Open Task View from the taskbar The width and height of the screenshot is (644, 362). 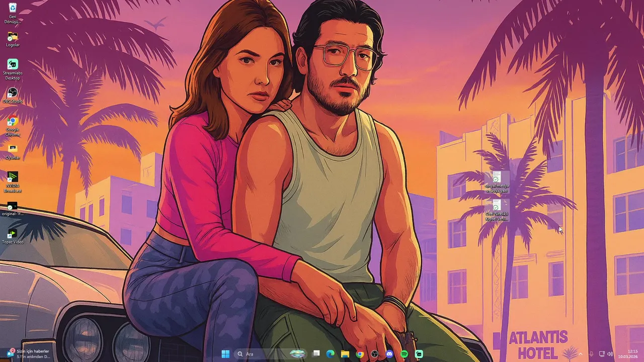point(316,354)
